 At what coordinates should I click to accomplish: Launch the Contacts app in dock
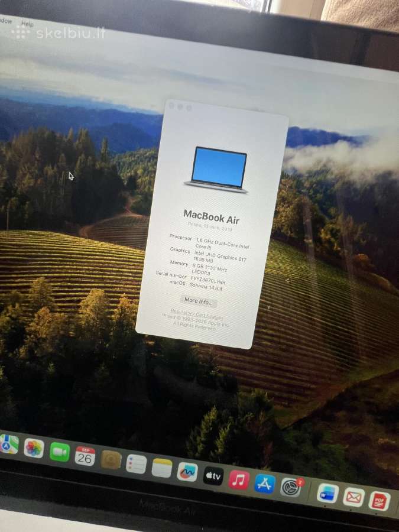(x=111, y=460)
